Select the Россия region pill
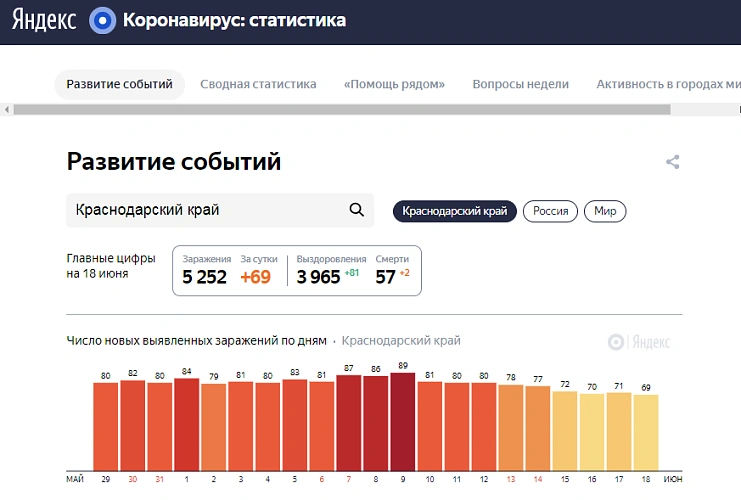 [550, 211]
